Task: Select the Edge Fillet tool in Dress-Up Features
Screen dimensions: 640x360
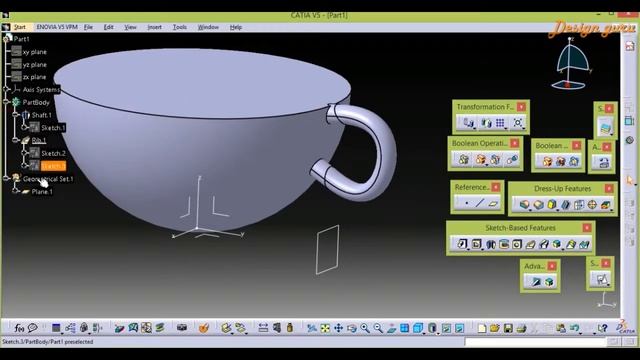Action: pos(524,204)
